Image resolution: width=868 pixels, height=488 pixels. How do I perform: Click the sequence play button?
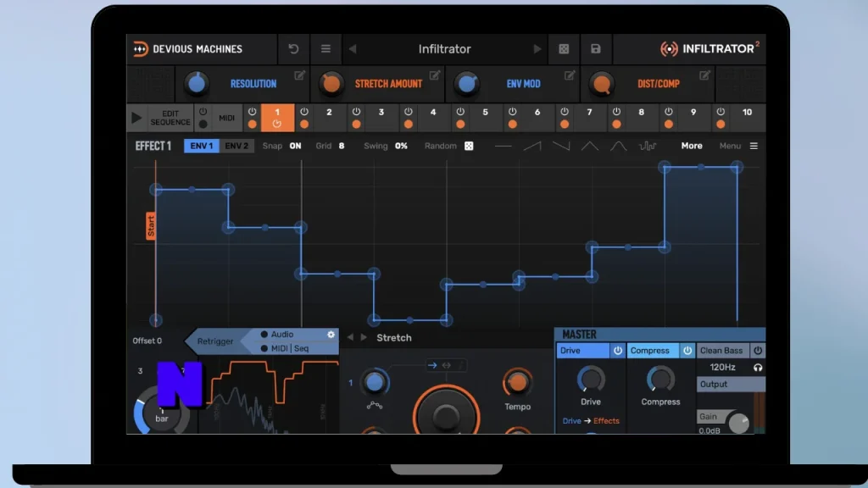pos(136,117)
